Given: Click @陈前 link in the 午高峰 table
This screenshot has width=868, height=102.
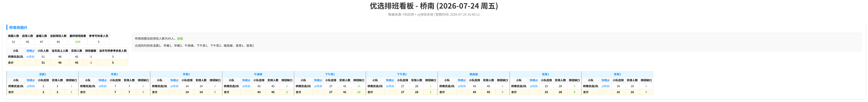Looking at the screenshot, I should point(246,86).
